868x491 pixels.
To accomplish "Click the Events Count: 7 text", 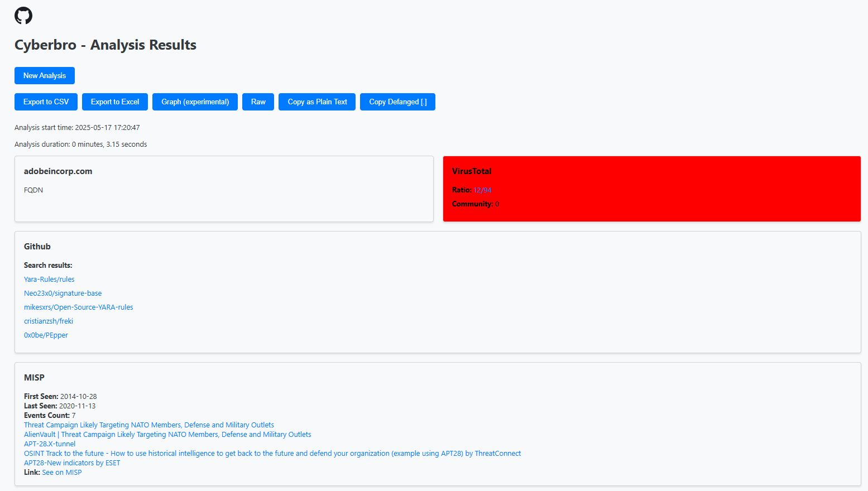I will 50,416.
